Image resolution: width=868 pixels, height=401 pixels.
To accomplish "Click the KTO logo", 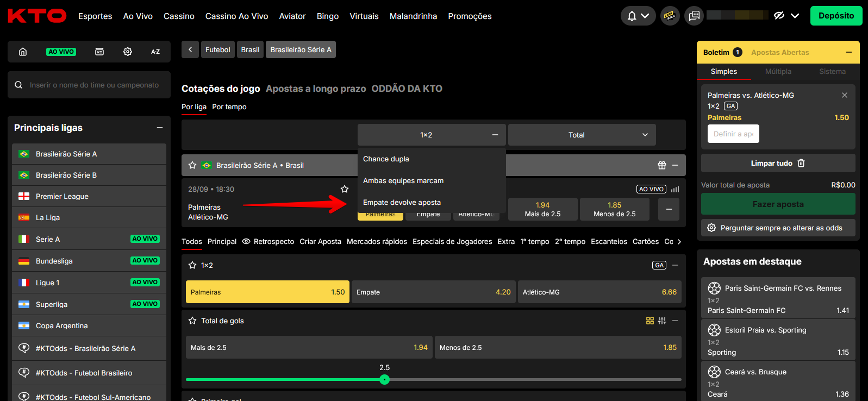I will tap(37, 16).
